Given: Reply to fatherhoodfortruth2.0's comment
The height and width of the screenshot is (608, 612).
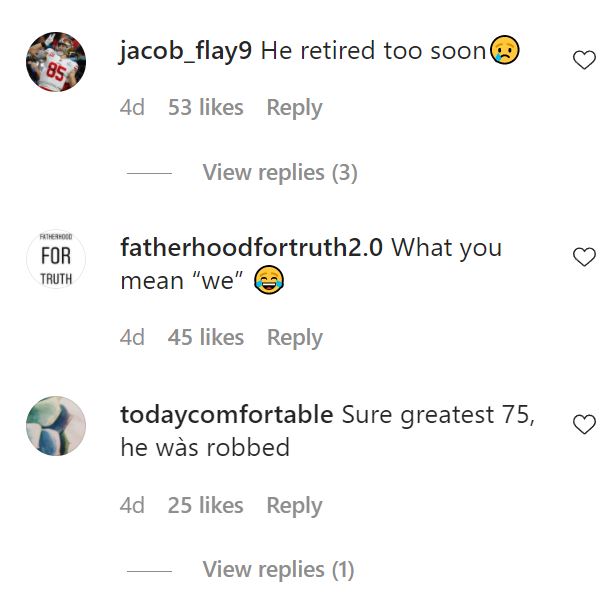Looking at the screenshot, I should pos(294,338).
